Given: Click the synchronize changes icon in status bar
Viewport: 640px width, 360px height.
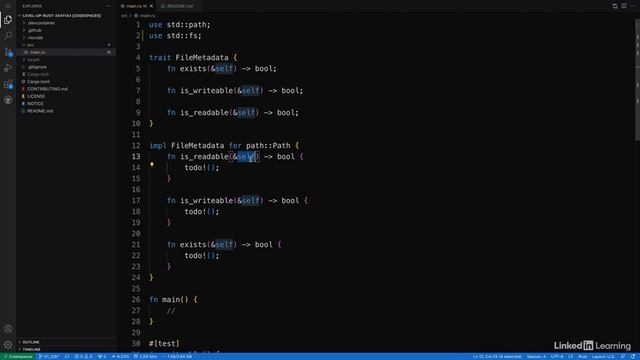Looking at the screenshot, I should click(x=67, y=357).
